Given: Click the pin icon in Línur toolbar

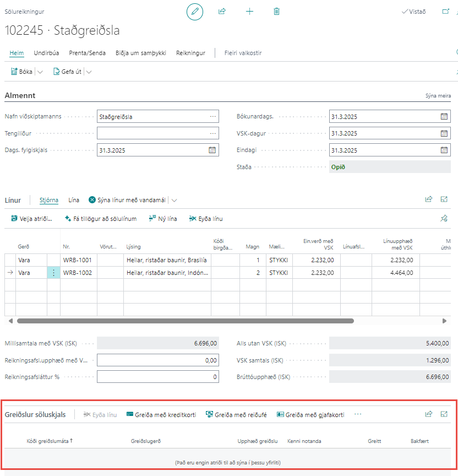Looking at the screenshot, I should click(x=444, y=219).
